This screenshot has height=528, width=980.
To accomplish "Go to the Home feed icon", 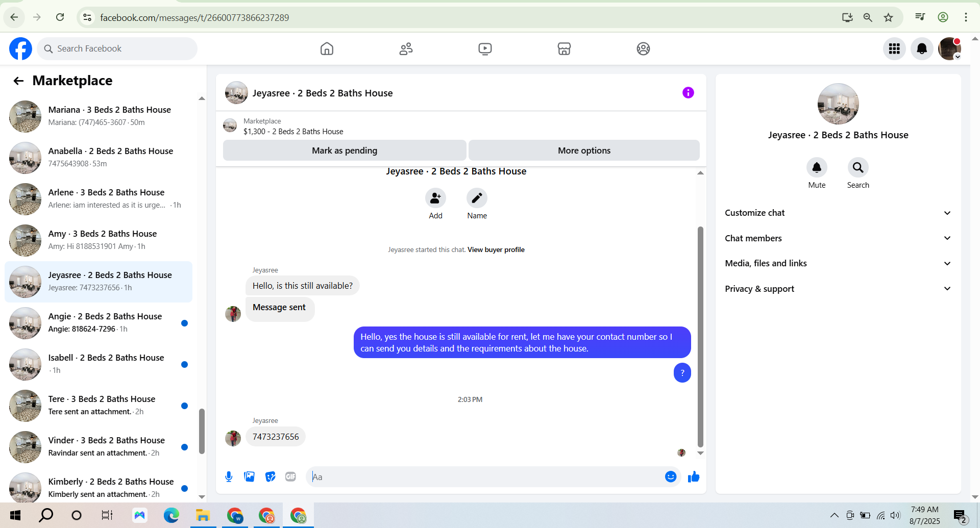I will click(327, 48).
